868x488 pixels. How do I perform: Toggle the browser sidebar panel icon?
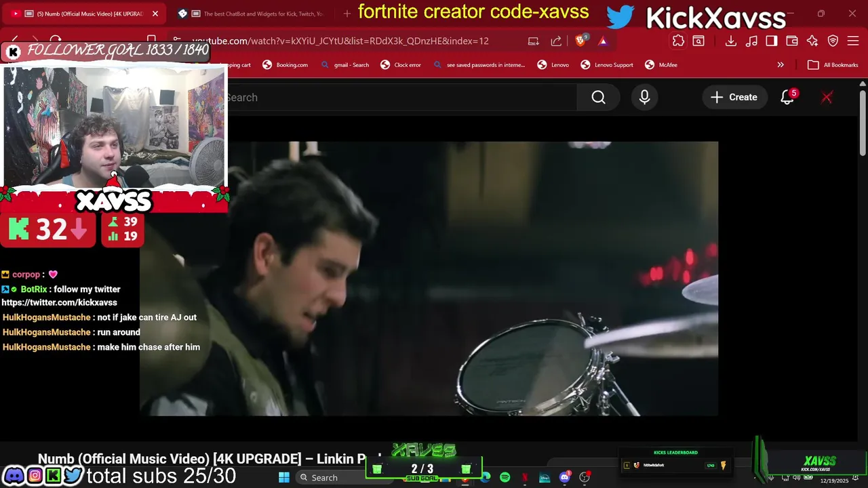(772, 41)
